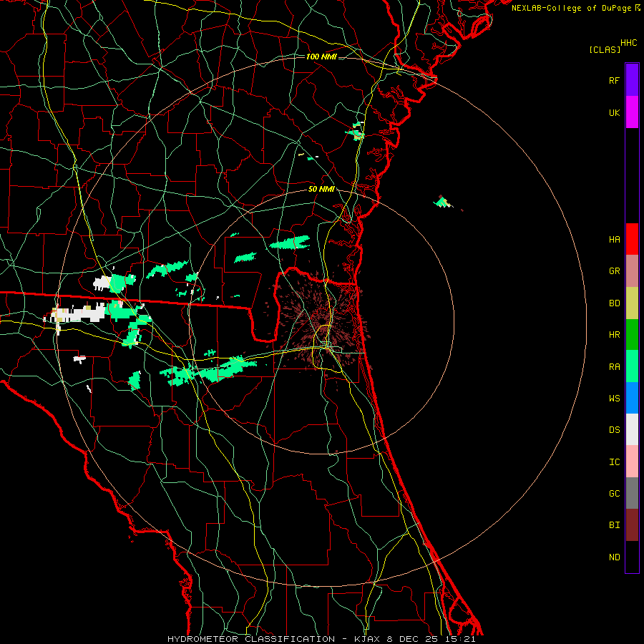
Task: Click the UK magenta legend swatch
Action: pyautogui.click(x=632, y=112)
